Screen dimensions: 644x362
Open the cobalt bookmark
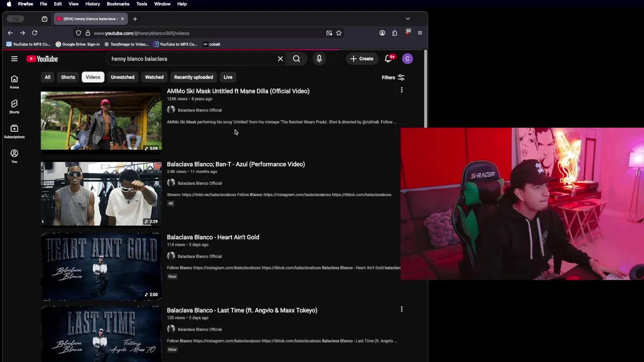click(x=211, y=44)
